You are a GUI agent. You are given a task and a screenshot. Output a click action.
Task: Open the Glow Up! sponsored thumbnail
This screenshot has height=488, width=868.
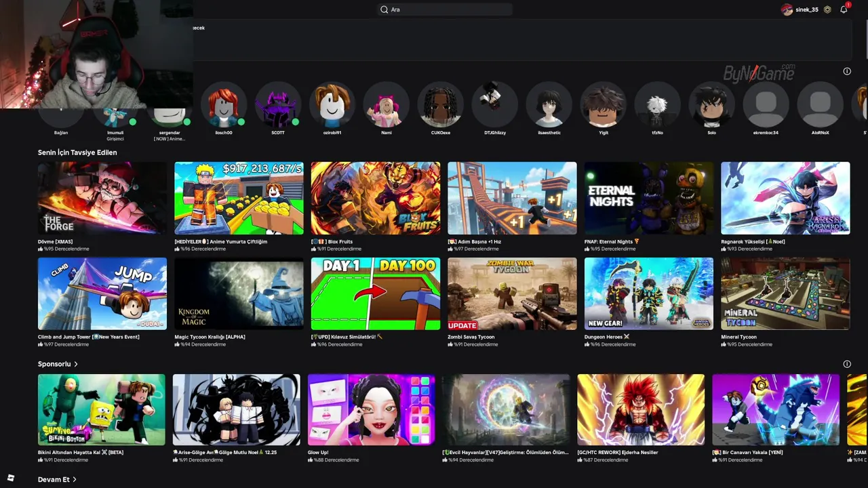coord(372,409)
